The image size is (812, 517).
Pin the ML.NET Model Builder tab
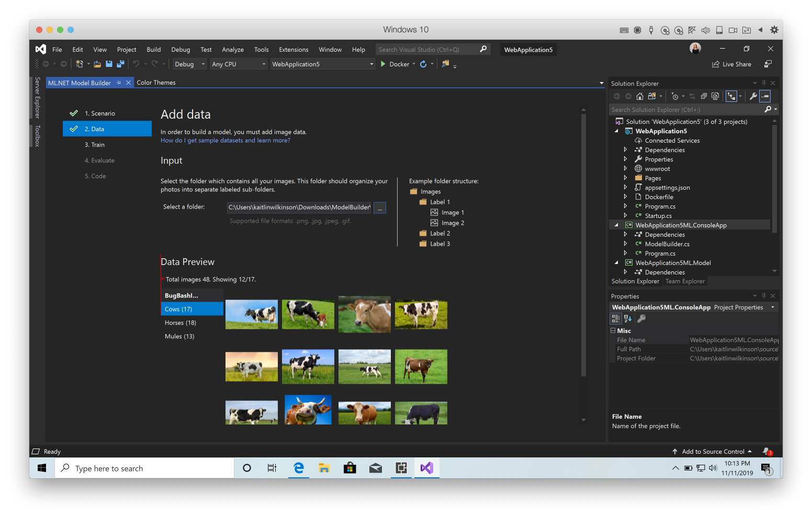(120, 82)
